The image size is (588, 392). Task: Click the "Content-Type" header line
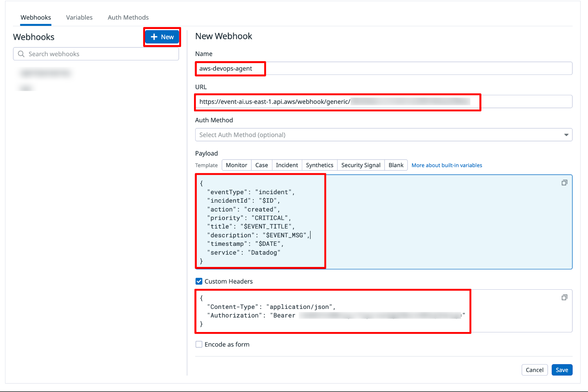pos(271,307)
